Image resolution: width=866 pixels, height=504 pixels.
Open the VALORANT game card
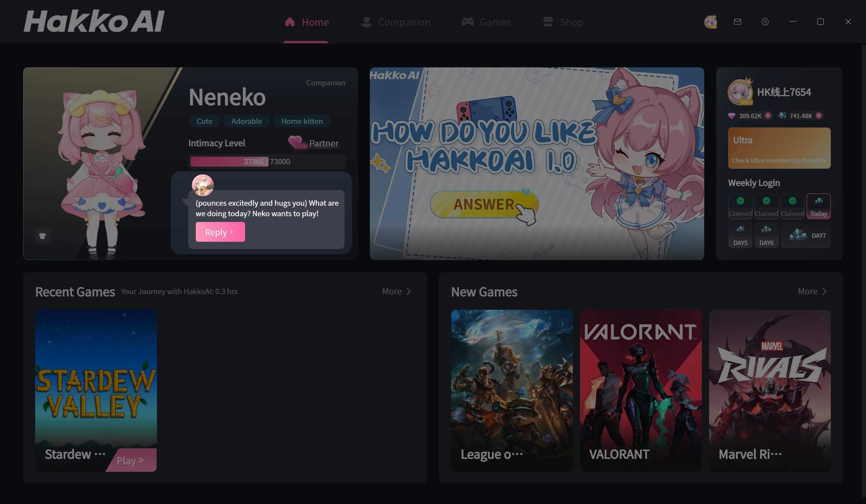click(x=640, y=391)
